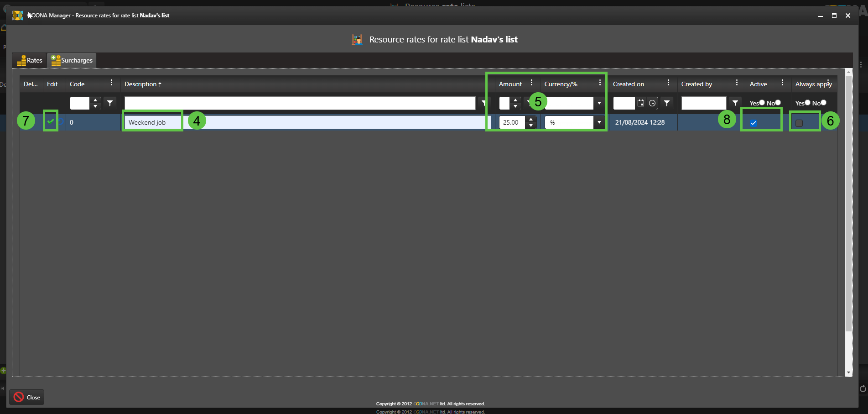Click the Created on filter funnel icon
Image resolution: width=868 pixels, height=414 pixels.
pos(667,103)
